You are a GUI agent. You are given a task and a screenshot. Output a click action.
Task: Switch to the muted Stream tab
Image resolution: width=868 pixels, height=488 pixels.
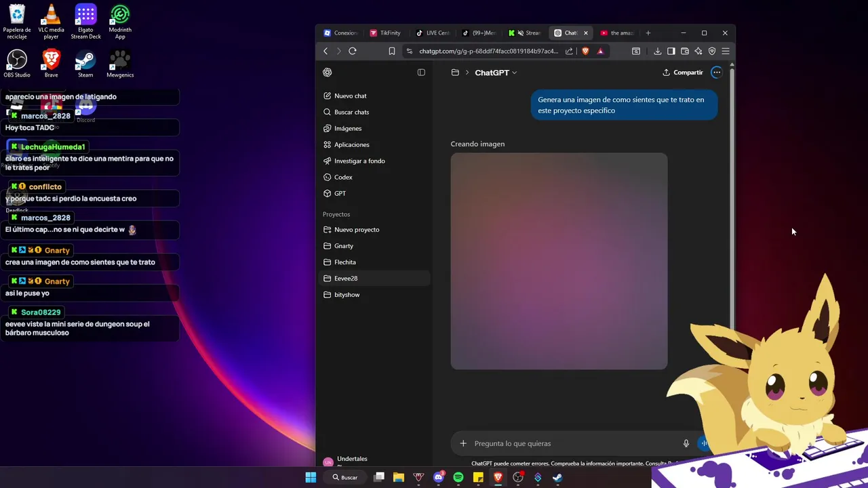coord(526,33)
